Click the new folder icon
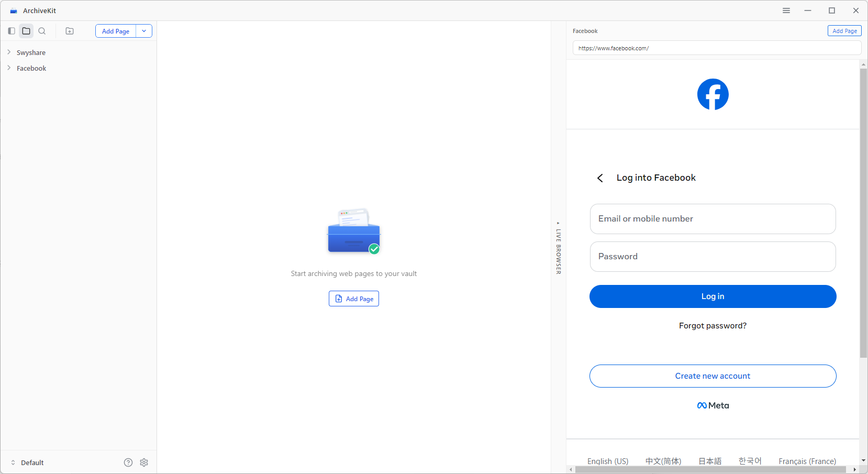Image resolution: width=868 pixels, height=474 pixels. pyautogui.click(x=70, y=31)
